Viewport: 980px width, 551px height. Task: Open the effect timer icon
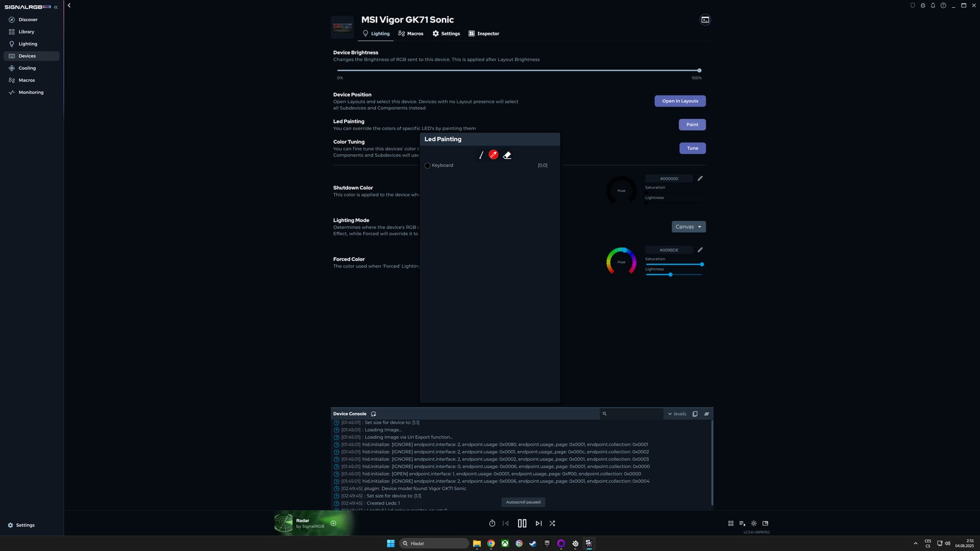click(492, 523)
